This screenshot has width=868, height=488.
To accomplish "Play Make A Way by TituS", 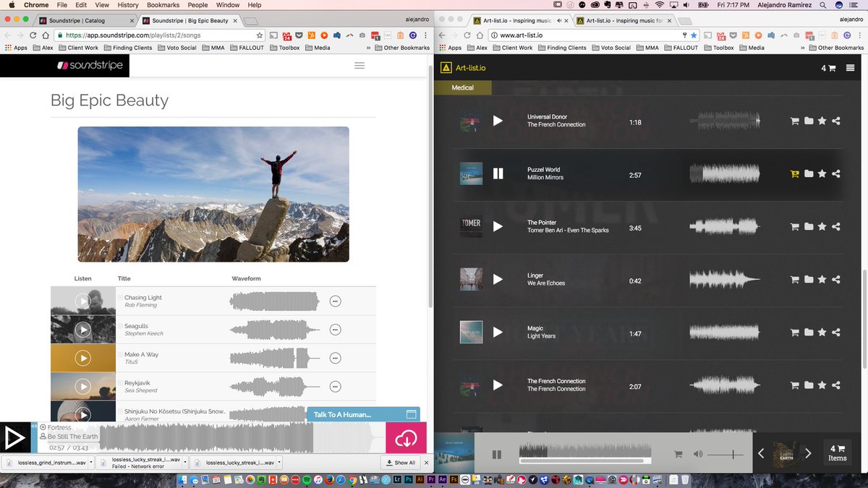I will (x=82, y=358).
